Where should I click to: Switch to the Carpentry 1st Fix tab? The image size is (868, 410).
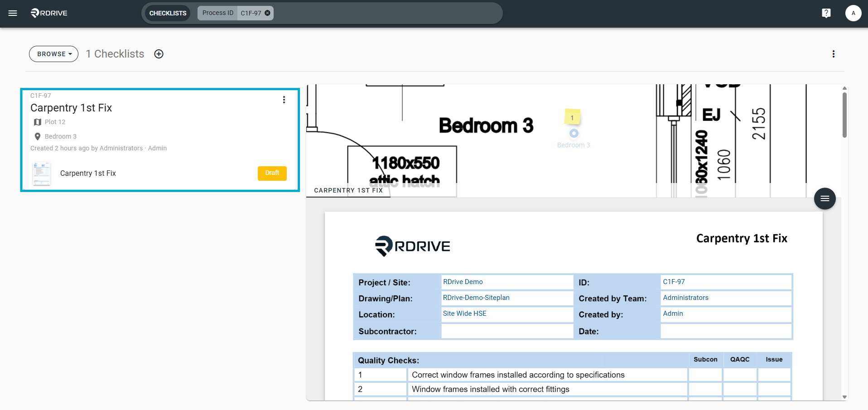tap(348, 190)
